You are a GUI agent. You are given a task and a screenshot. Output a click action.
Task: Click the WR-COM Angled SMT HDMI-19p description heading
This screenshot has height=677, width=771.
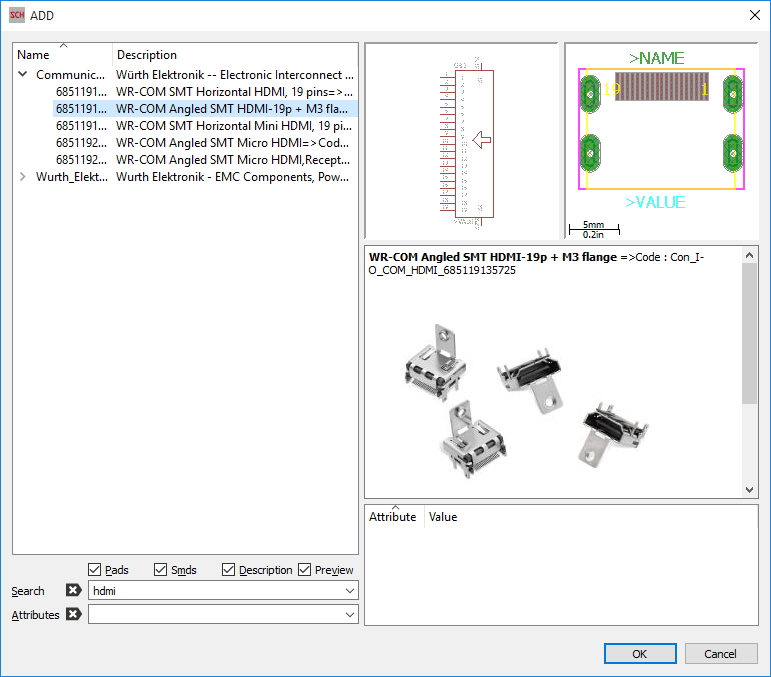(x=493, y=257)
